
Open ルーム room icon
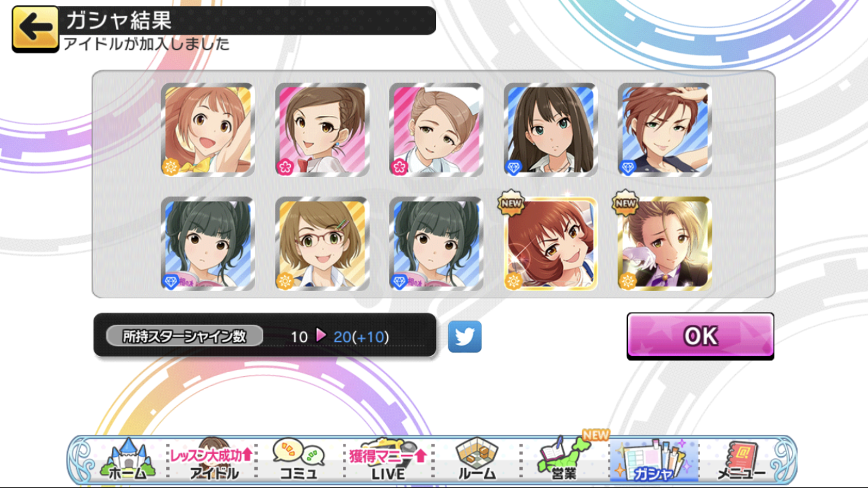pos(476,459)
